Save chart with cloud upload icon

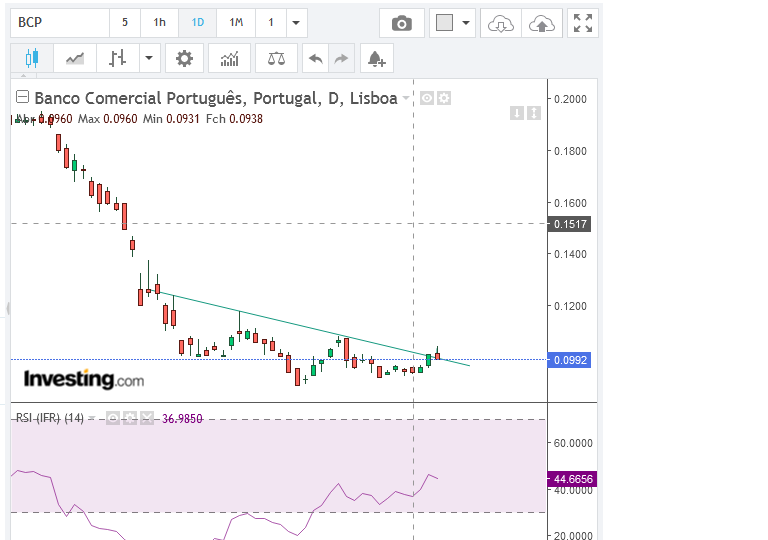(542, 23)
